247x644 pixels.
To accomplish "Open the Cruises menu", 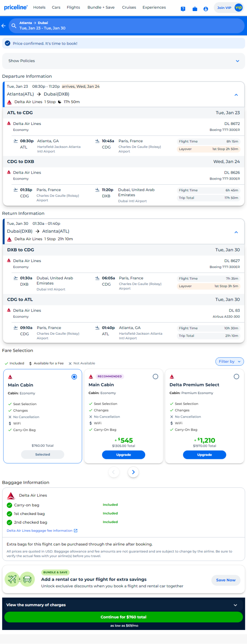I will [129, 7].
